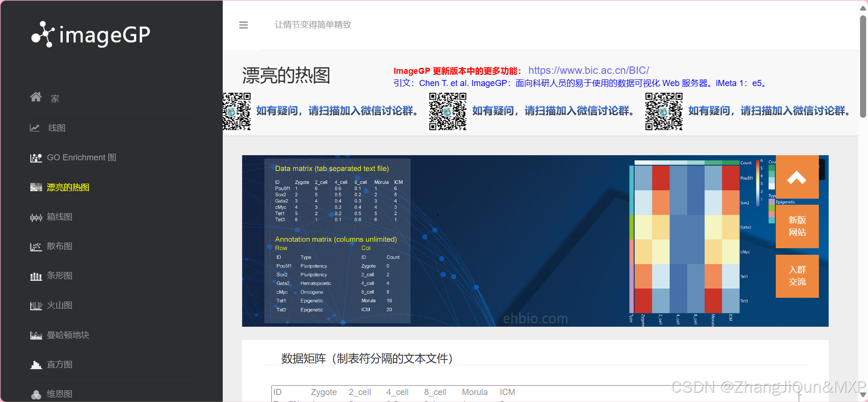Click the GO Enrichment icon
The width and height of the screenshot is (868, 402).
(36, 158)
